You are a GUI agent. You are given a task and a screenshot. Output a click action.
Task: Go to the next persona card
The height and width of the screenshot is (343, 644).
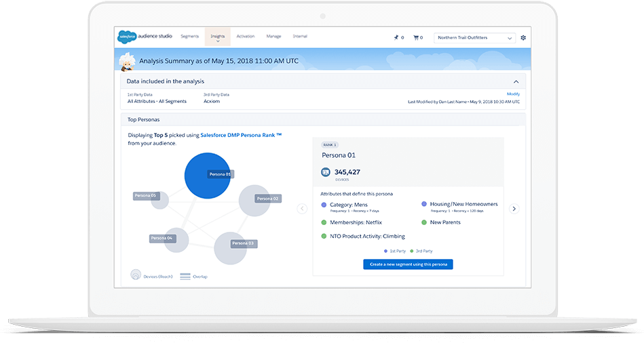coord(514,209)
